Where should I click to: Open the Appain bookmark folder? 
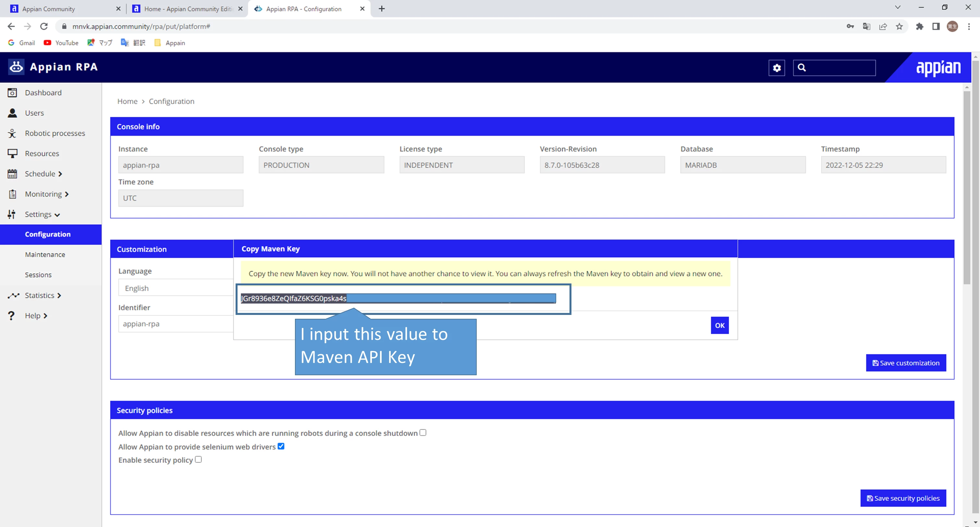(170, 42)
